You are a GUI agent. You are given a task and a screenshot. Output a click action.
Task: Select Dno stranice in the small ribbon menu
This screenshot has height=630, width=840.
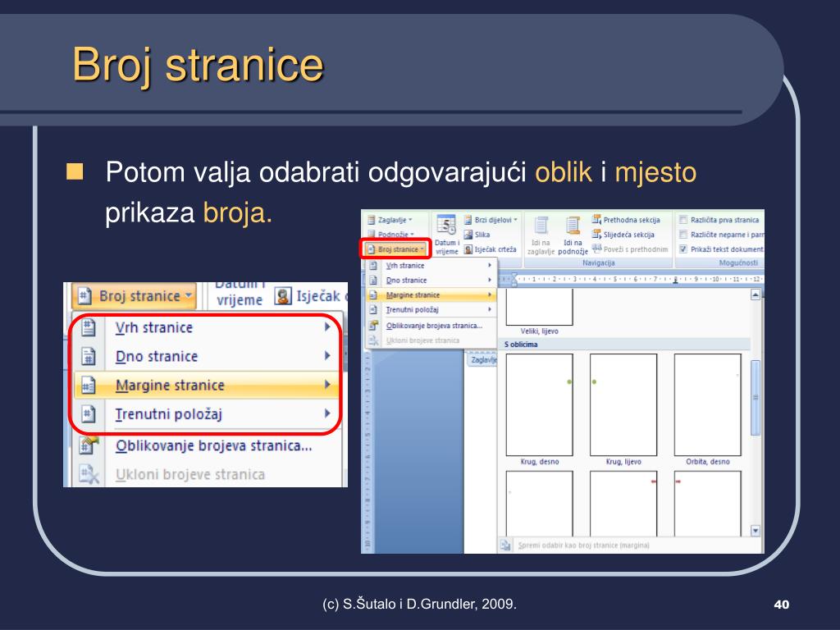point(431,280)
